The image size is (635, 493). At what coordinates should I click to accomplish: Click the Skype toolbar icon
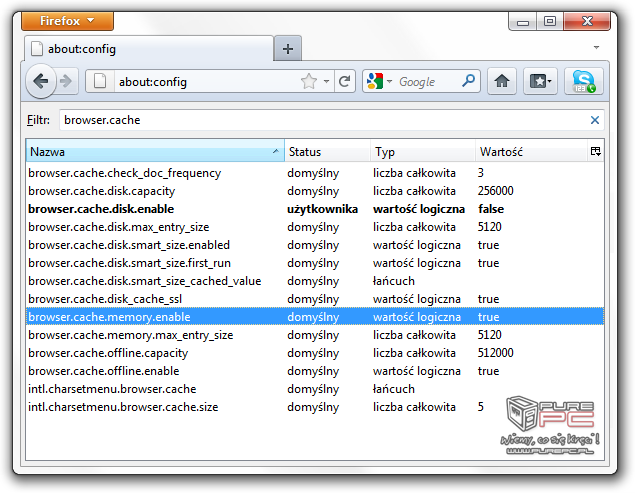tap(583, 82)
